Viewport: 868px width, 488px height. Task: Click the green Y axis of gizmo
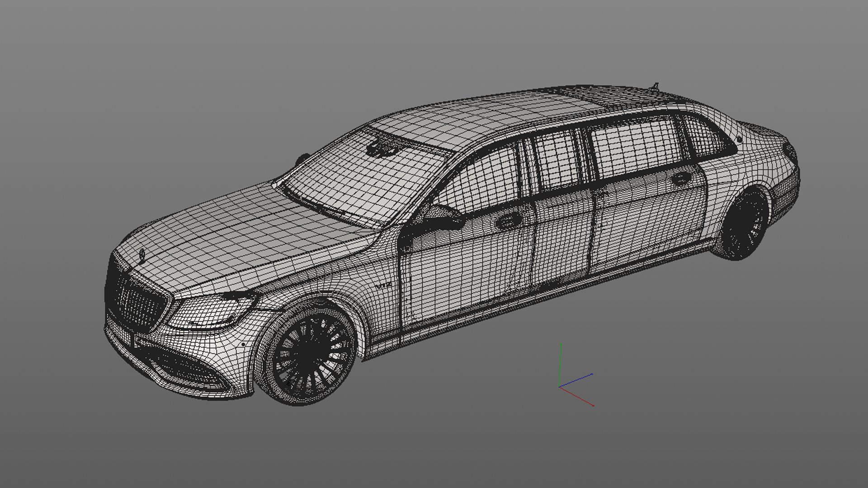[561, 364]
